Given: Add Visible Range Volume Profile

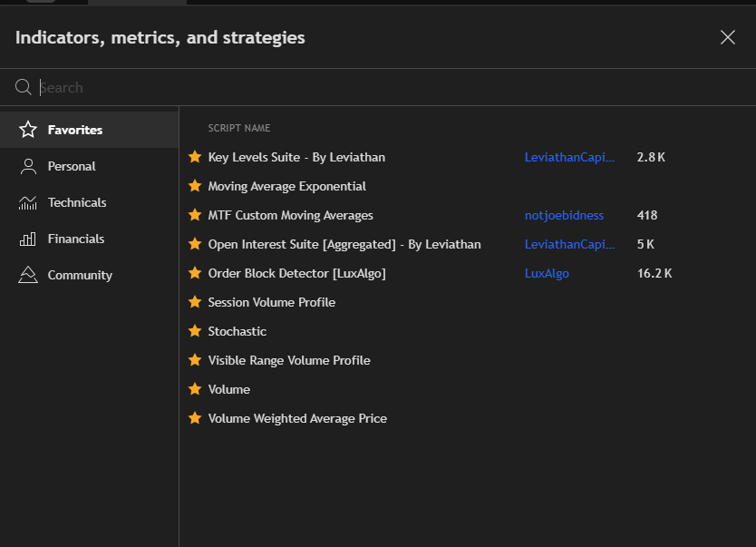Looking at the screenshot, I should click(289, 360).
